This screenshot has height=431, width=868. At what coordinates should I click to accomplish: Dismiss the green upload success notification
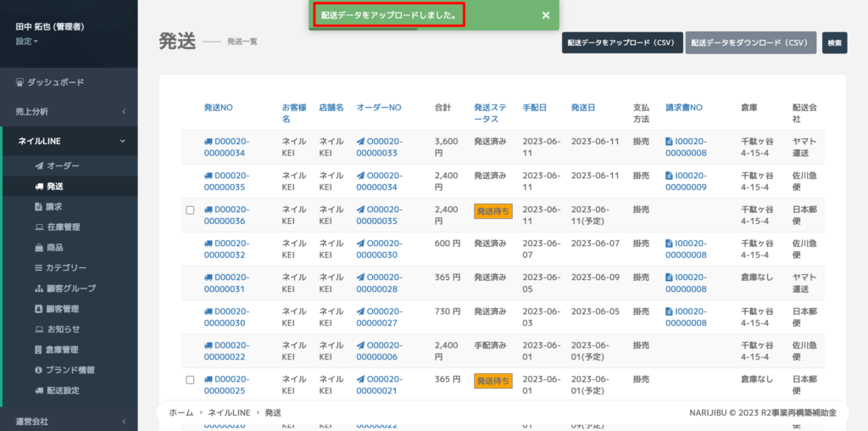pos(546,15)
